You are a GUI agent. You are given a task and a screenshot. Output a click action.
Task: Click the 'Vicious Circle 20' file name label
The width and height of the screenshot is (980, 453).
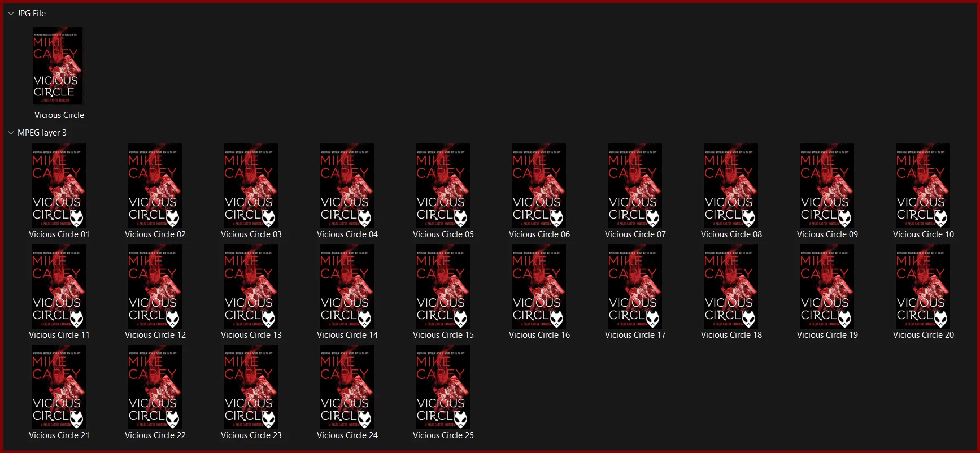pyautogui.click(x=924, y=335)
